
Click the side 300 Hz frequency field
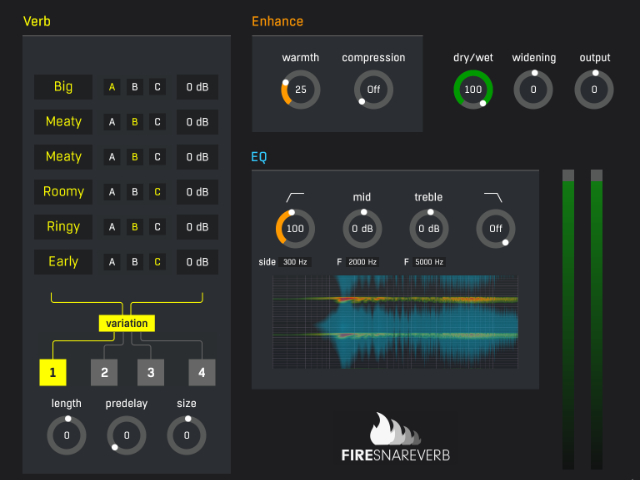click(x=295, y=262)
